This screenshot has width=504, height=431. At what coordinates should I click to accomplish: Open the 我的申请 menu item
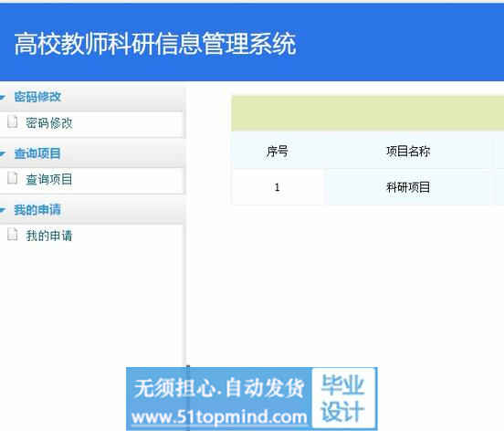pyautogui.click(x=49, y=236)
